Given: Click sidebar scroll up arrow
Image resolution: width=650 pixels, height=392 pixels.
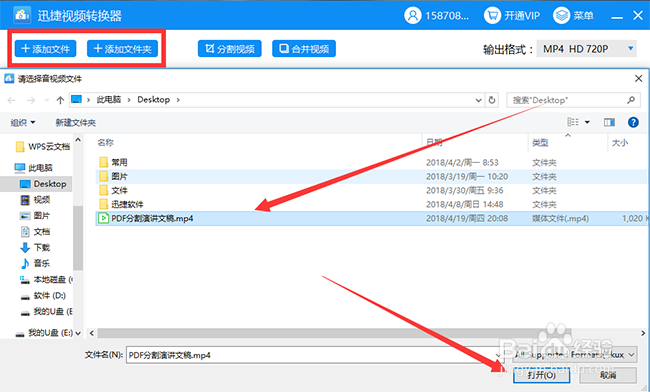Looking at the screenshot, I should tap(78, 140).
